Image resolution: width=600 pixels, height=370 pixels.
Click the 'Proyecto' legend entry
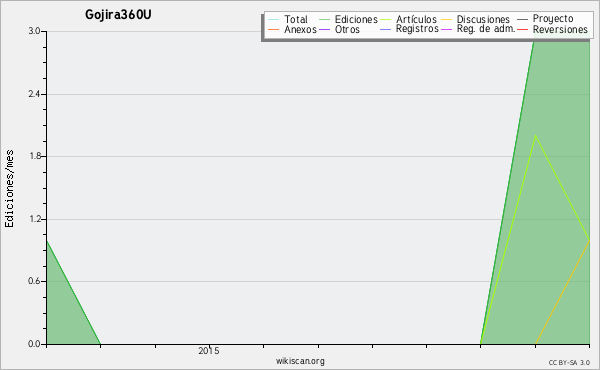pos(553,19)
